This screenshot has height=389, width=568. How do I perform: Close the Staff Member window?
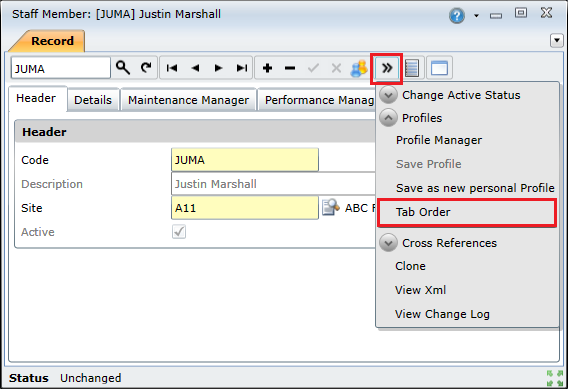tap(546, 13)
